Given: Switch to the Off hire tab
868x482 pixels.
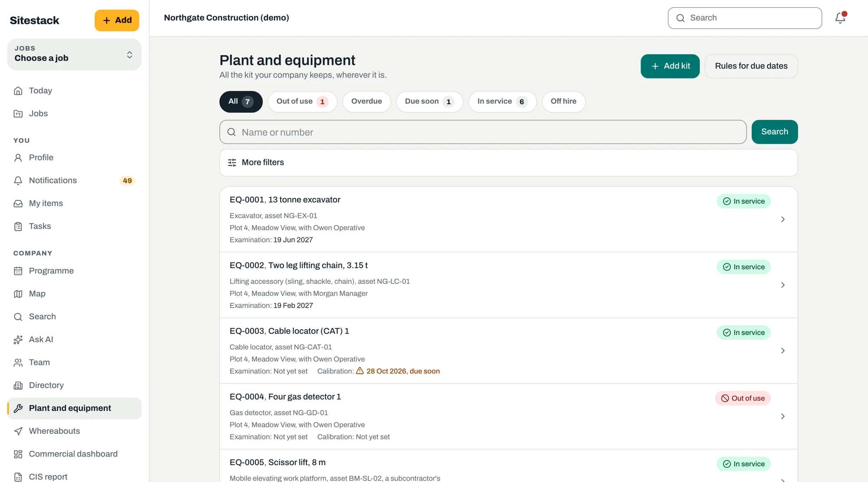Looking at the screenshot, I should point(563,102).
